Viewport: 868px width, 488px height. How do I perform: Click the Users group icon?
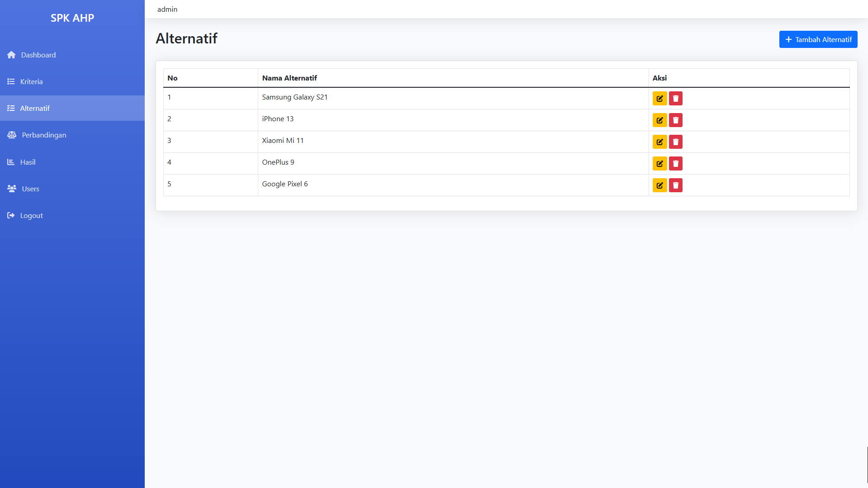pyautogui.click(x=12, y=189)
